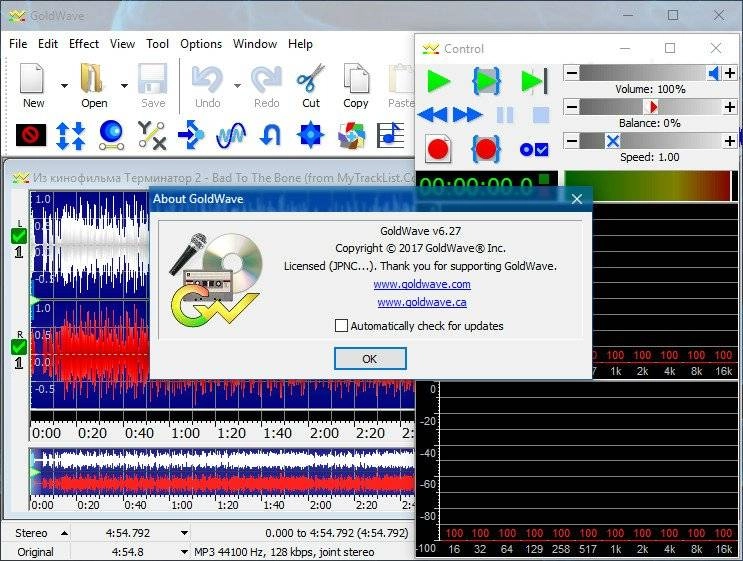Toggle the left channel green checkbox

pos(18,235)
